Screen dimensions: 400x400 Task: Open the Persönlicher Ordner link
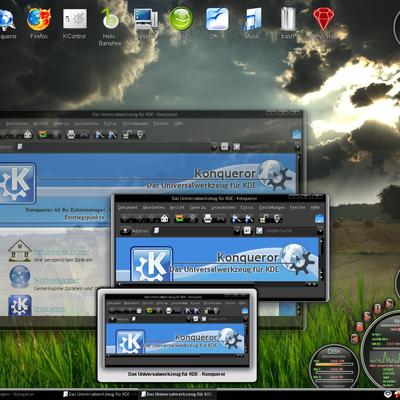62,252
